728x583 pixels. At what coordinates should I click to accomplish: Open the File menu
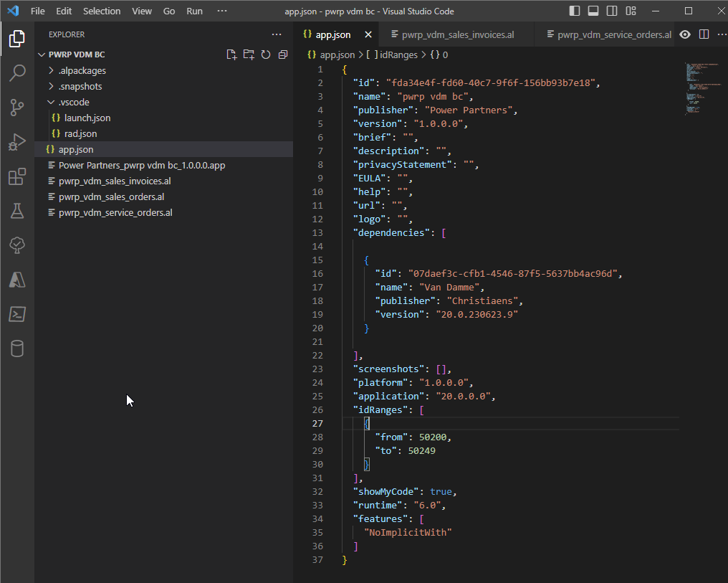pos(37,11)
